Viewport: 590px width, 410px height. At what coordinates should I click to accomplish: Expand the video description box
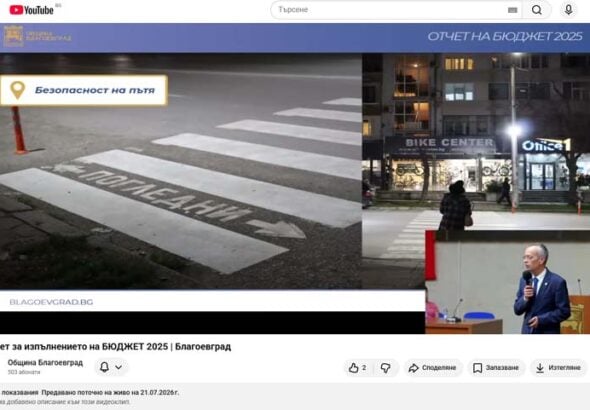[295, 396]
